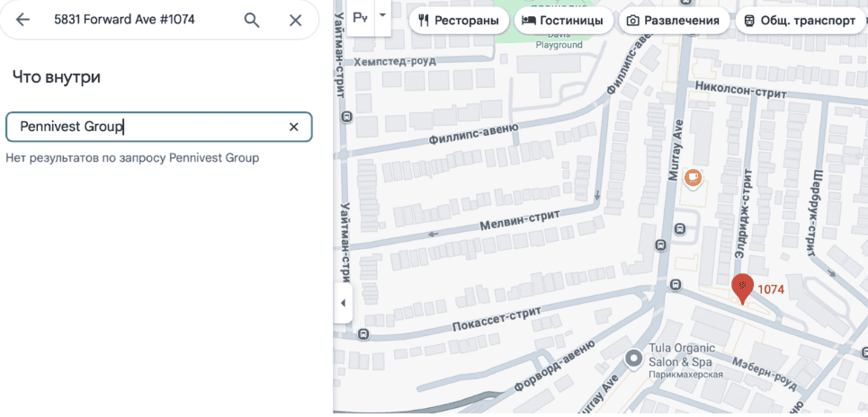
Task: Toggle the parking P filter button
Action: pyautogui.click(x=361, y=18)
